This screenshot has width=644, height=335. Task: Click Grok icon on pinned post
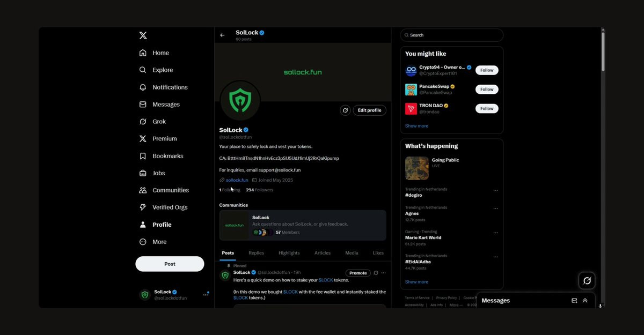376,273
